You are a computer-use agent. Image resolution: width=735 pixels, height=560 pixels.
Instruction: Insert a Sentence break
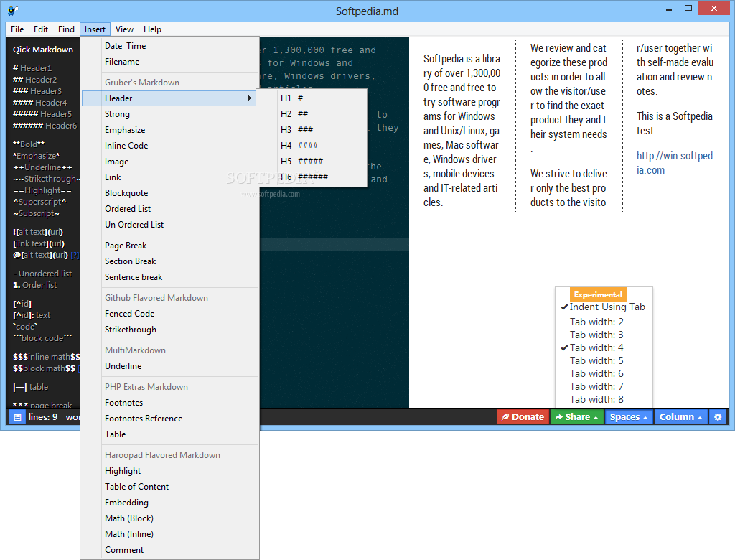169,276
